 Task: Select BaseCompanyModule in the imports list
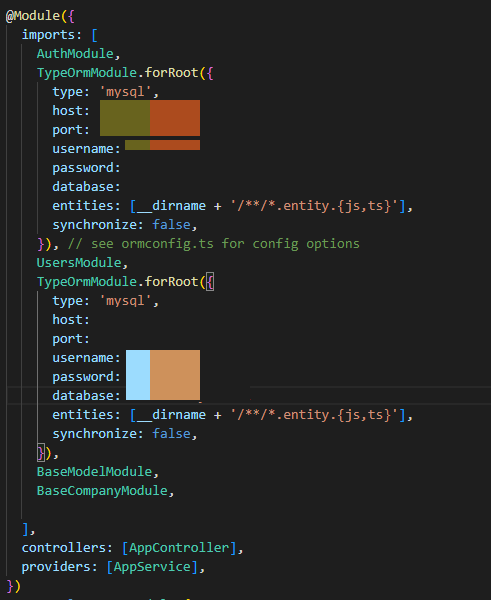pyautogui.click(x=102, y=491)
